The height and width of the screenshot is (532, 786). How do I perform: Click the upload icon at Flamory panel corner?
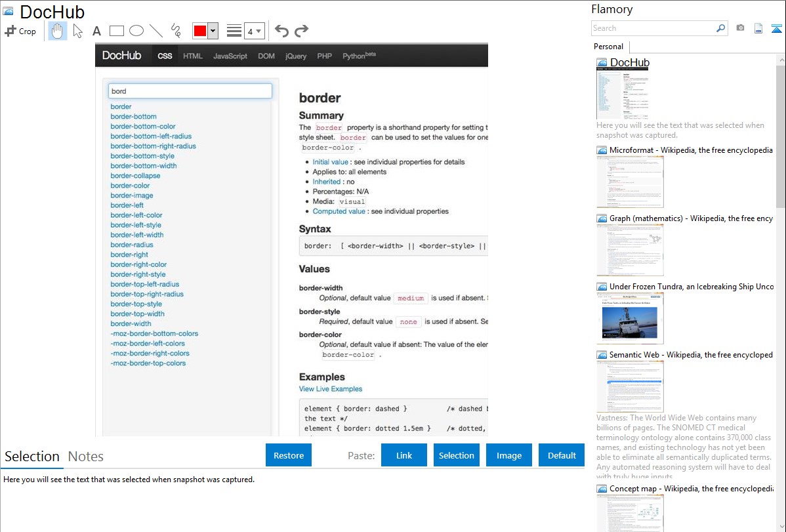(x=776, y=28)
